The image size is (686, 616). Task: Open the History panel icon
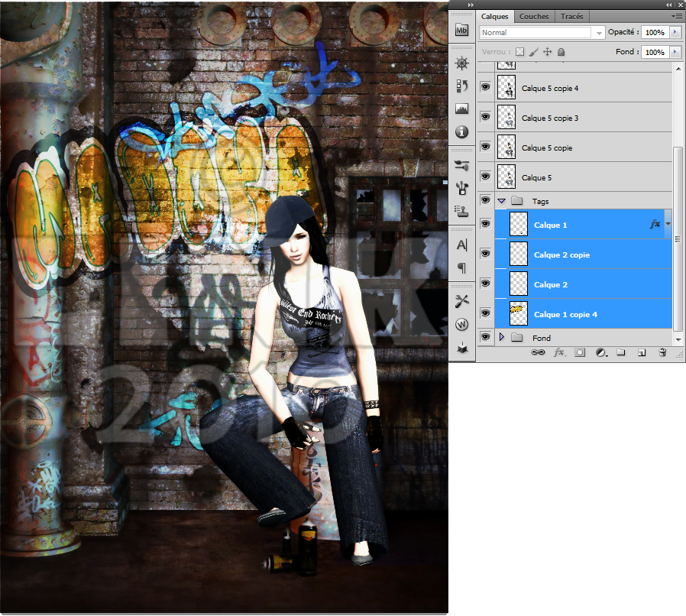(x=461, y=86)
